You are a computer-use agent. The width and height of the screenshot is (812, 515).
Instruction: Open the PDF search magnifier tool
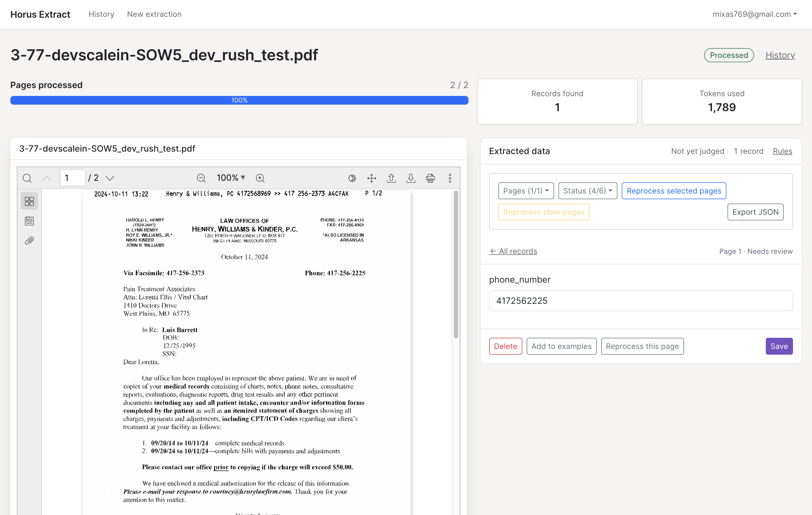pos(27,178)
